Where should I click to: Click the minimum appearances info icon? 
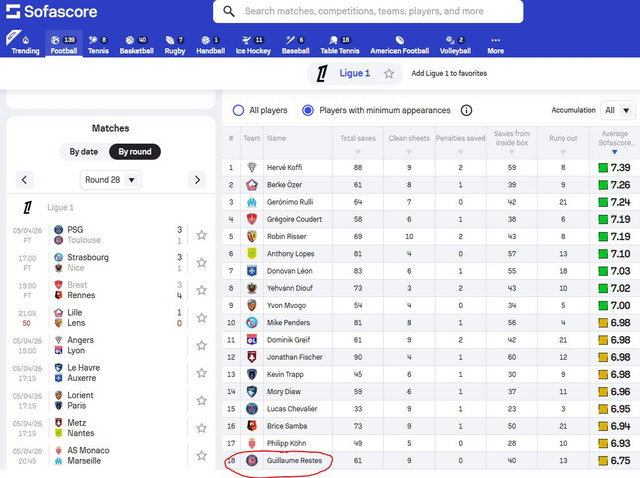tap(466, 111)
